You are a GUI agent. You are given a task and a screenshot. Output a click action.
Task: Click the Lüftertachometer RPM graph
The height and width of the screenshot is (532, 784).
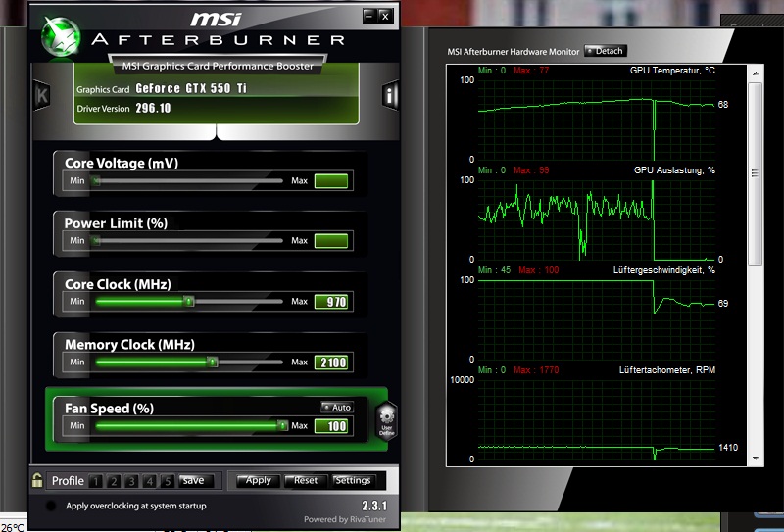coord(597,420)
